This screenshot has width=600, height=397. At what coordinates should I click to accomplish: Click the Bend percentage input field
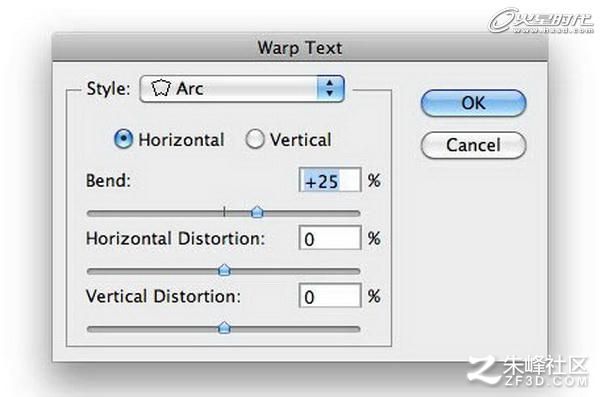[x=330, y=180]
